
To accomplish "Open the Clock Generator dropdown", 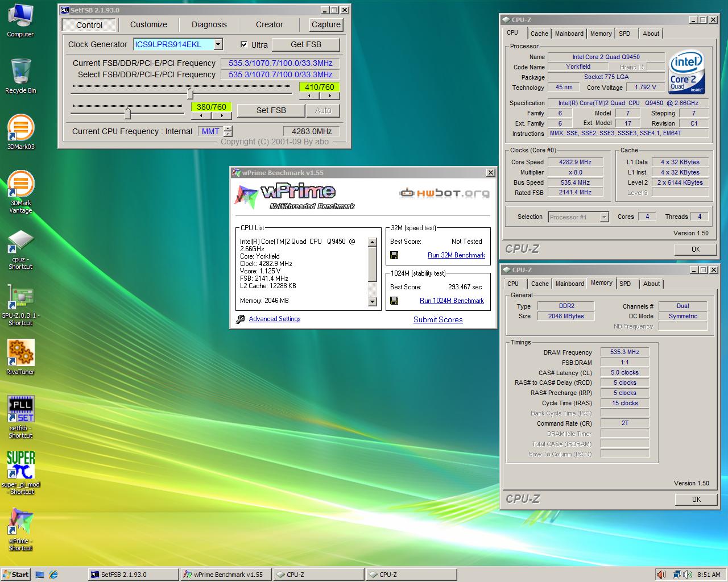I will 218,44.
